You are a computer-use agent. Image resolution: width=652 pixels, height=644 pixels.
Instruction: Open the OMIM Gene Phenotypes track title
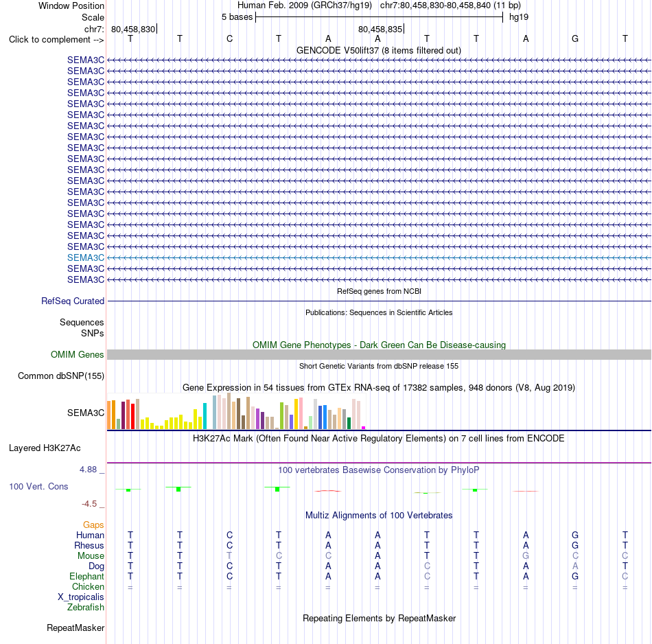pyautogui.click(x=379, y=345)
